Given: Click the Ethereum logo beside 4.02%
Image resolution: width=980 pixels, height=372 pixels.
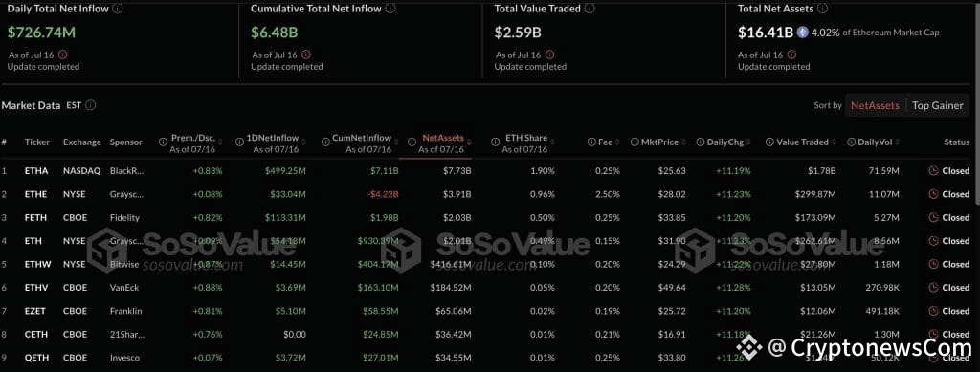Looking at the screenshot, I should [802, 32].
